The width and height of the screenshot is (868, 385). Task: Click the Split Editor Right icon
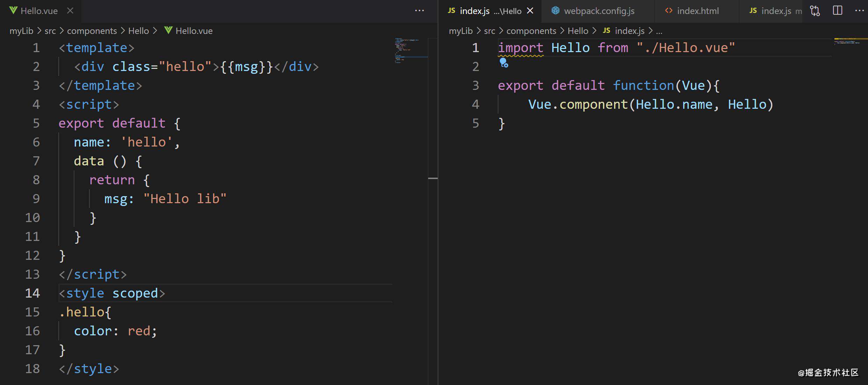[x=838, y=10]
